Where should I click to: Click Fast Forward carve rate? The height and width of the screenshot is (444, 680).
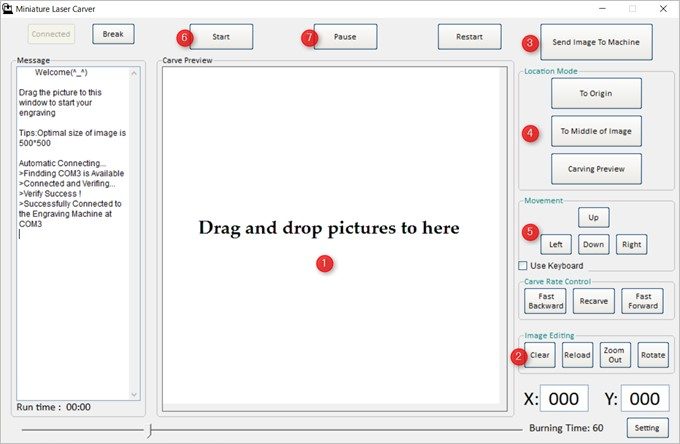click(641, 301)
